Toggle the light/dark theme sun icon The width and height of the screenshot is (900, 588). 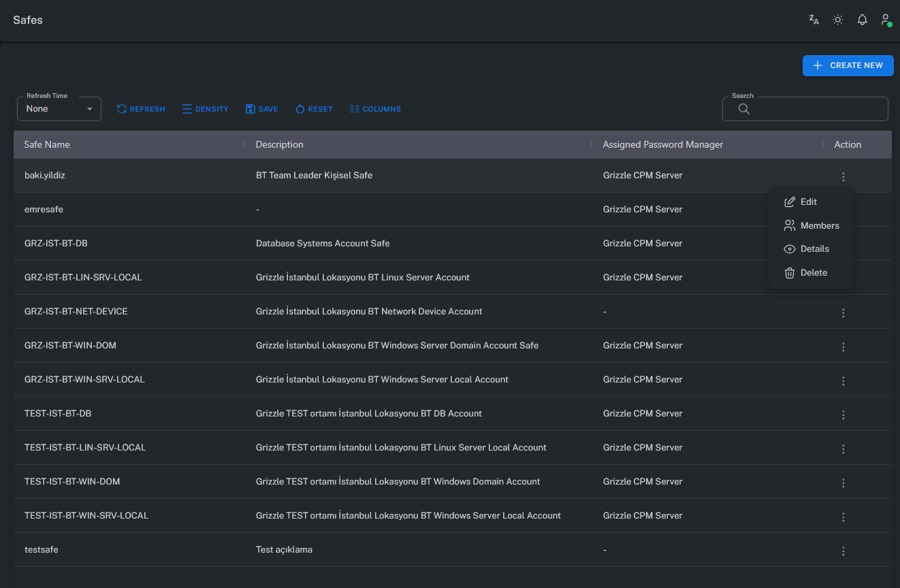tap(838, 20)
